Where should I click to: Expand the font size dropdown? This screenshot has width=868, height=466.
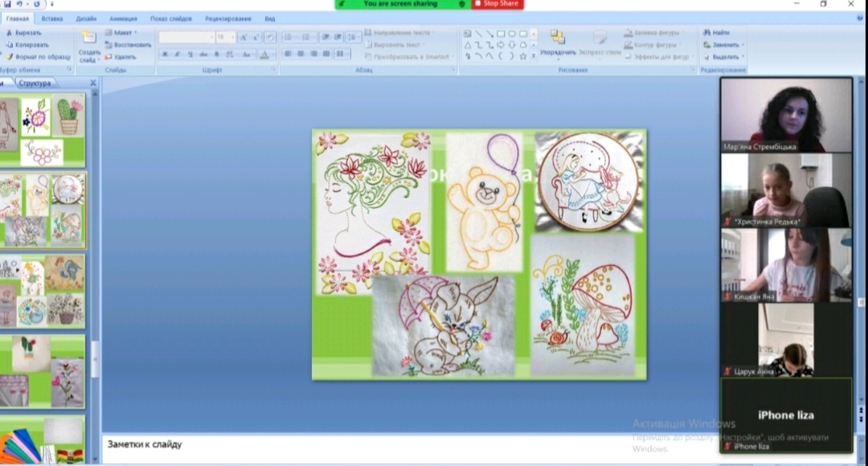231,37
